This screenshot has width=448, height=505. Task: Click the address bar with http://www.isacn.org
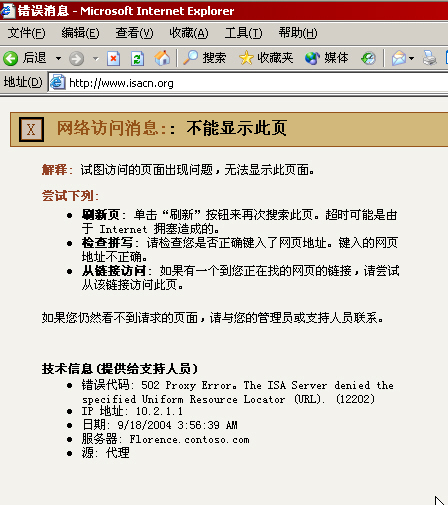point(248,83)
